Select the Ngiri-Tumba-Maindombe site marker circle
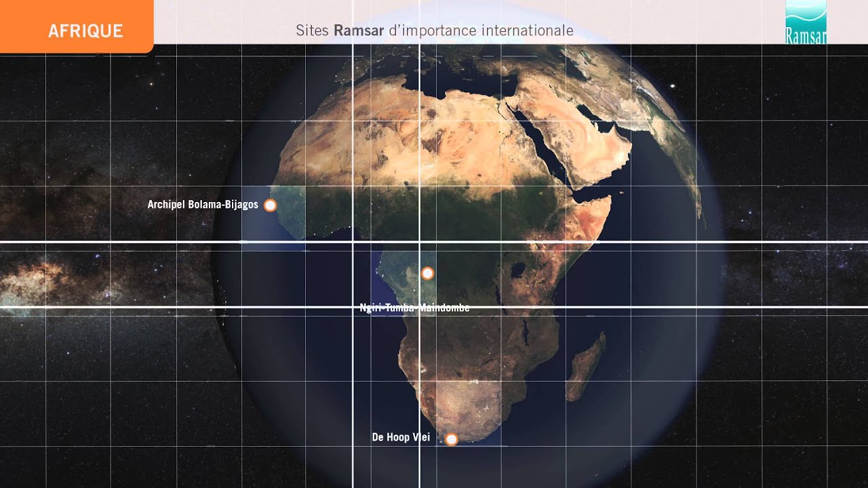The height and width of the screenshot is (488, 868). coord(427,273)
